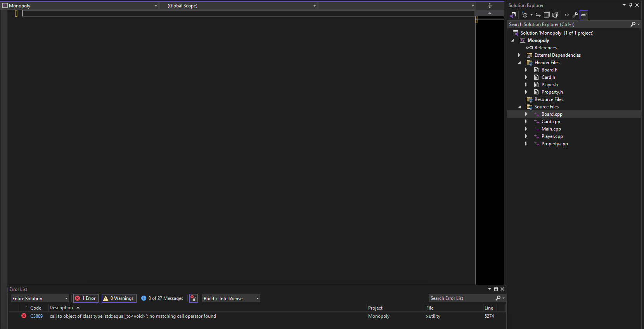Sort by the Project column header
This screenshot has height=329, width=644.
click(375, 308)
